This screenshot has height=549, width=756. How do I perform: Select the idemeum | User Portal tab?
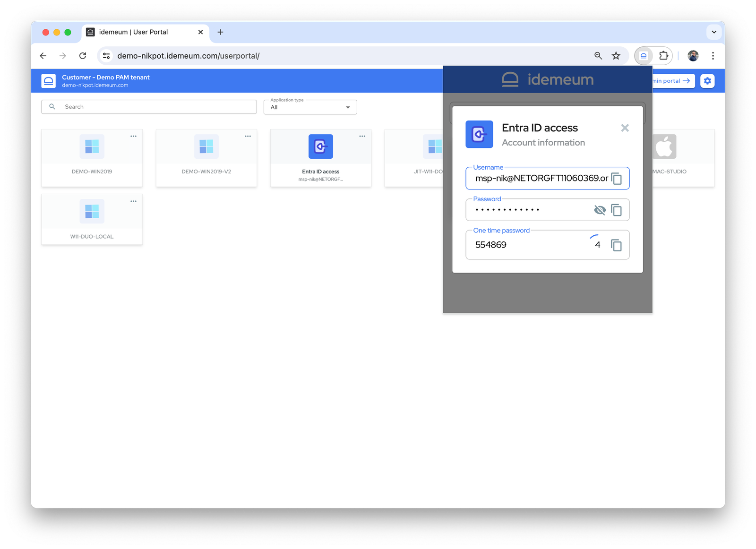146,32
